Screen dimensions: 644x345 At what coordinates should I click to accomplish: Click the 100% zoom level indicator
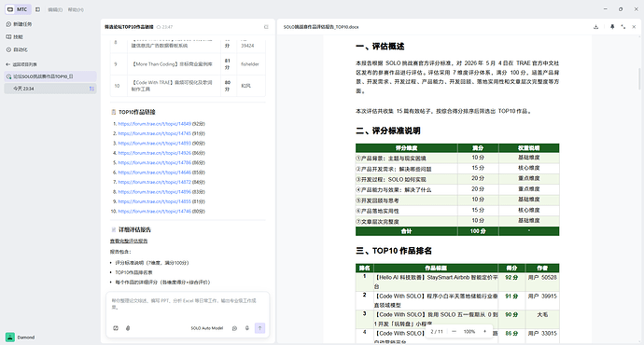(x=469, y=331)
